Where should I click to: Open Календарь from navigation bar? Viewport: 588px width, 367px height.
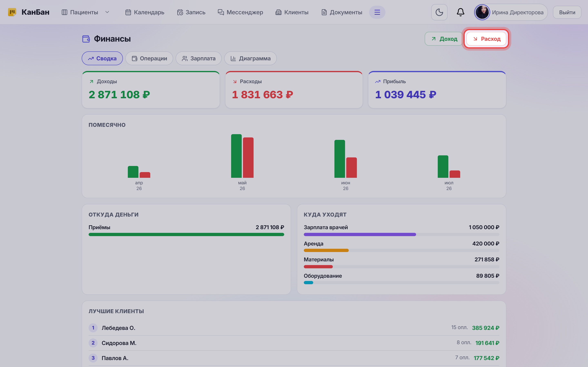[x=145, y=12]
